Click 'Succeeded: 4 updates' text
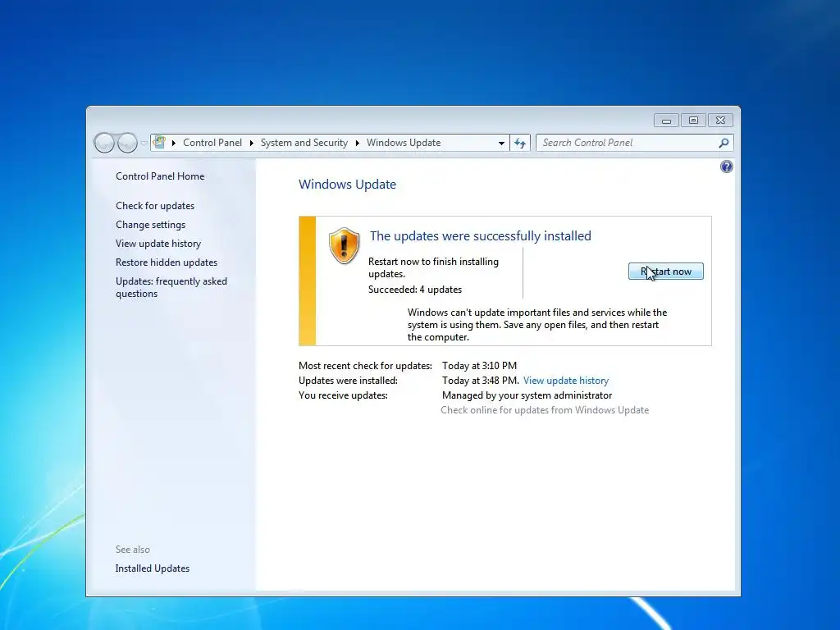The image size is (840, 630). click(x=414, y=290)
